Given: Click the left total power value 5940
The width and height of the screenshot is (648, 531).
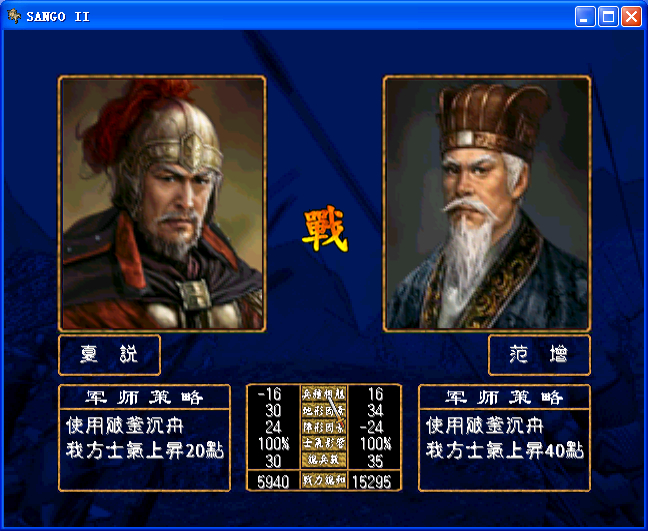Looking at the screenshot, I should (273, 481).
